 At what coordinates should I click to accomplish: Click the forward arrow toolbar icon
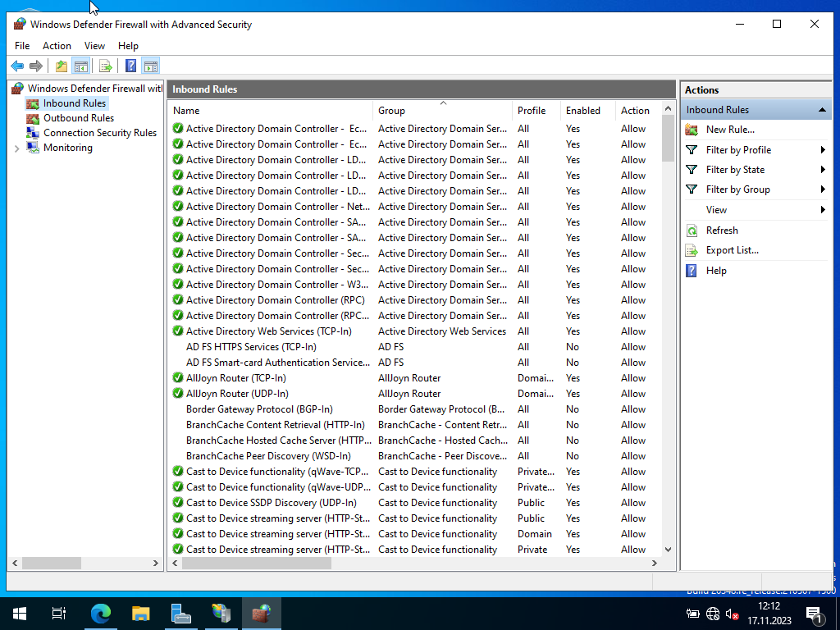coord(36,66)
